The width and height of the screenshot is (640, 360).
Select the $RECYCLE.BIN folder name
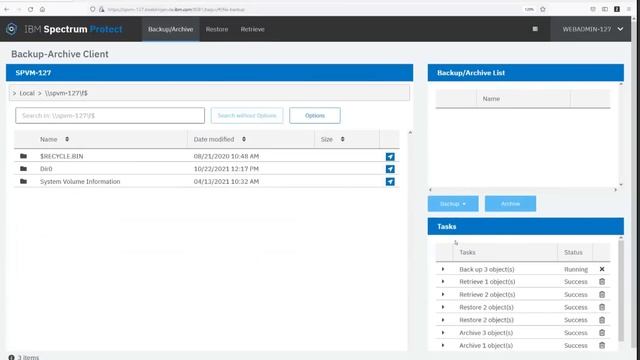tap(62, 156)
